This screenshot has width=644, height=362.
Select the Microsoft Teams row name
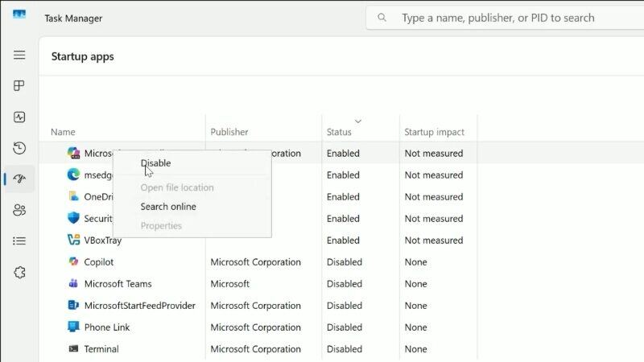(118, 284)
